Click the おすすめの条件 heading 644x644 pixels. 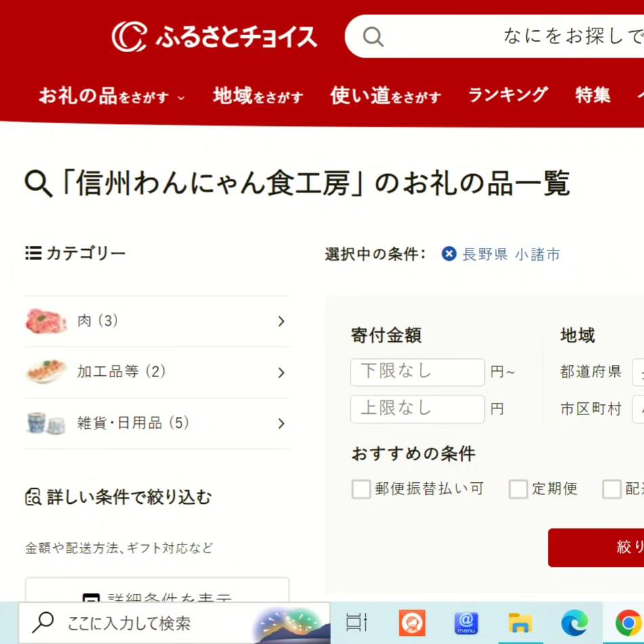click(x=414, y=454)
